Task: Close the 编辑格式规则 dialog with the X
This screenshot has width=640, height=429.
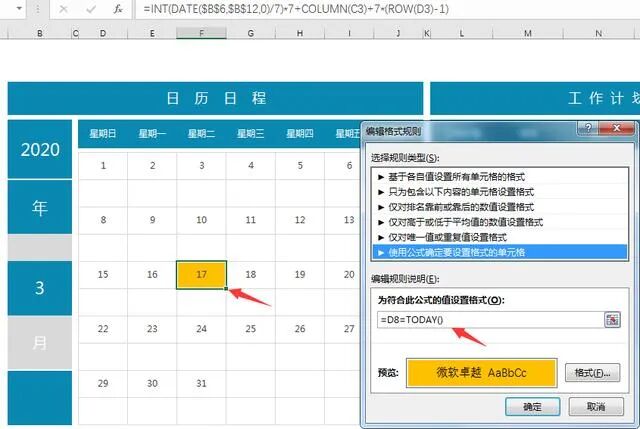Action: (x=616, y=129)
